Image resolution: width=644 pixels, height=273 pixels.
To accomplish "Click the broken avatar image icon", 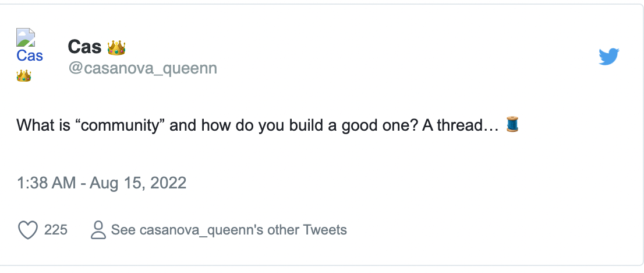I will tap(26, 37).
